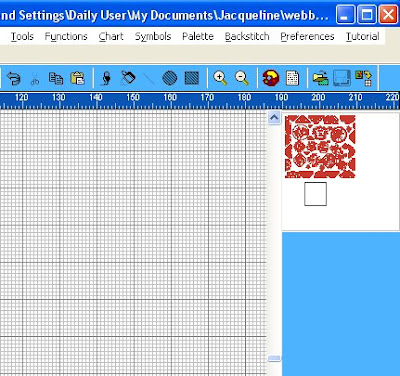Minimize the application window
Image resolution: width=400 pixels, height=376 pixels.
345,14
